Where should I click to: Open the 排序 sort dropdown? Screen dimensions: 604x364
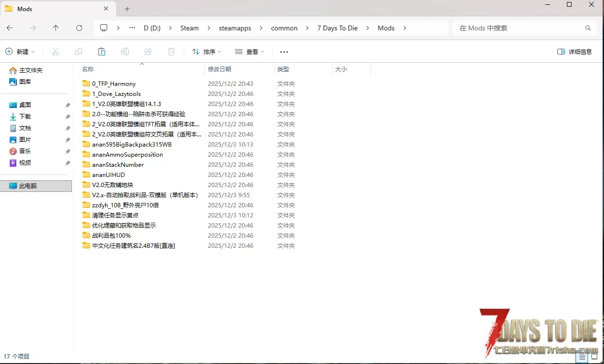pyautogui.click(x=206, y=52)
